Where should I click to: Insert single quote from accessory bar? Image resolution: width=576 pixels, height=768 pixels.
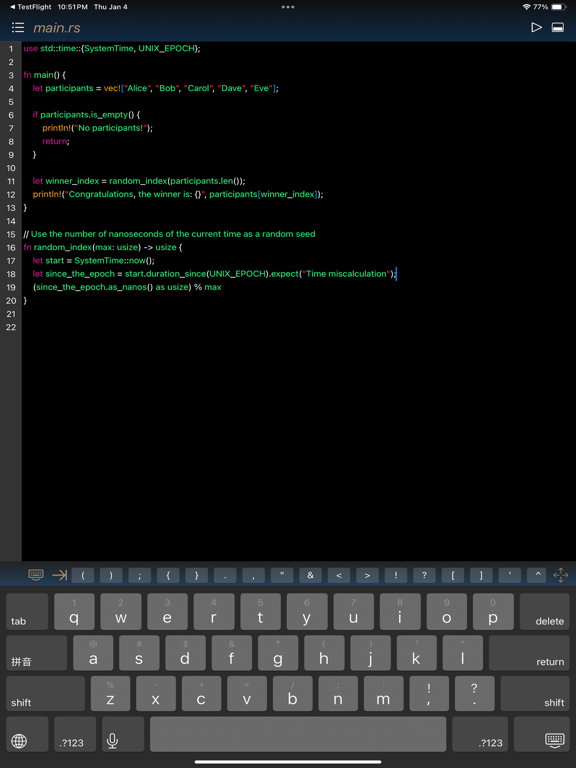coord(509,576)
